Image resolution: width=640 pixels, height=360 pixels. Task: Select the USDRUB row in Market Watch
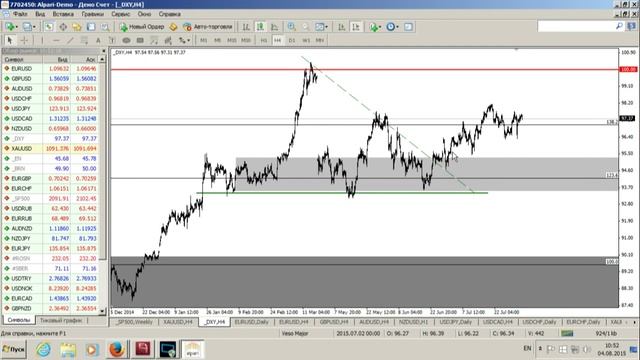point(51,209)
